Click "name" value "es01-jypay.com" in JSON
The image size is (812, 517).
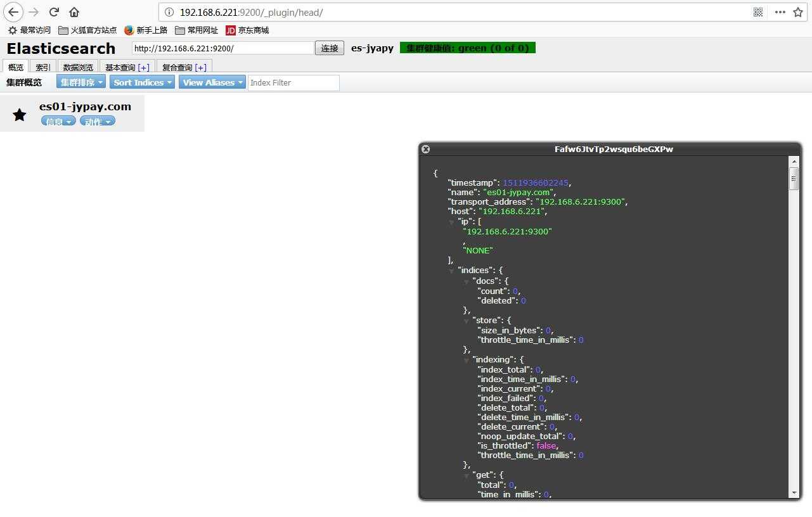tap(518, 192)
